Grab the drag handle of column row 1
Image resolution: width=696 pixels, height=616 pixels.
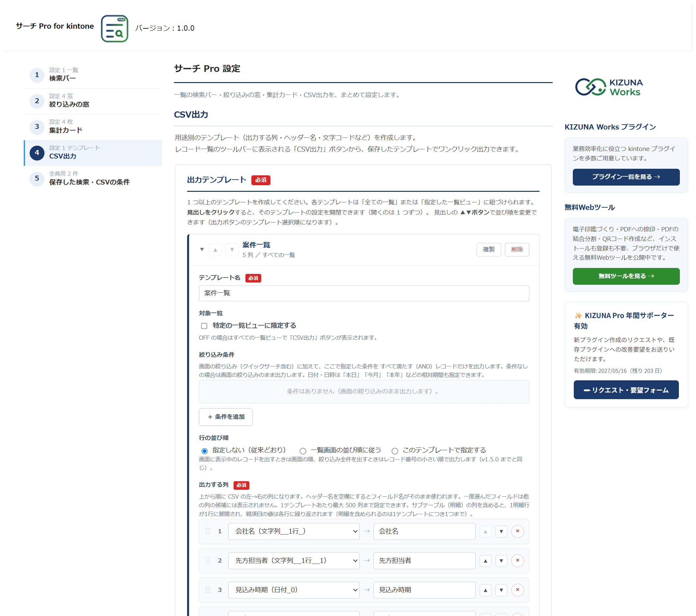tap(208, 531)
